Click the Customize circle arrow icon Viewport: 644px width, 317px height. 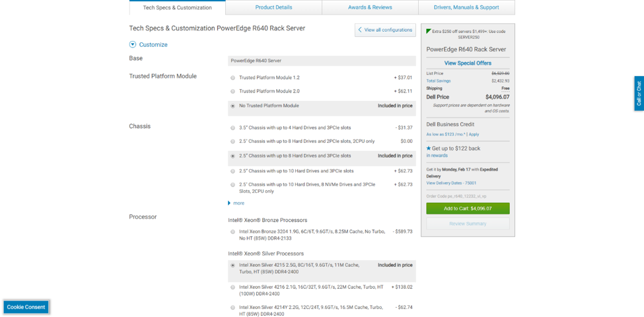pos(133,44)
